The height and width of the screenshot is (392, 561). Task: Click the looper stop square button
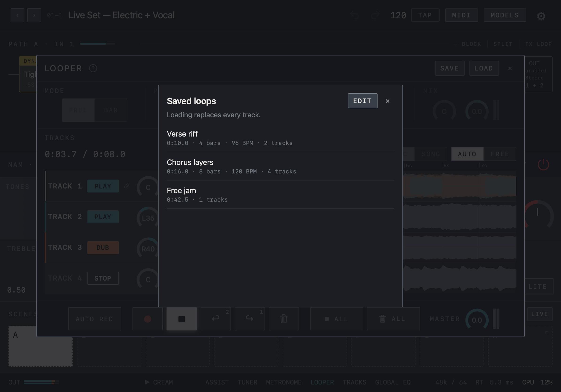click(x=182, y=319)
